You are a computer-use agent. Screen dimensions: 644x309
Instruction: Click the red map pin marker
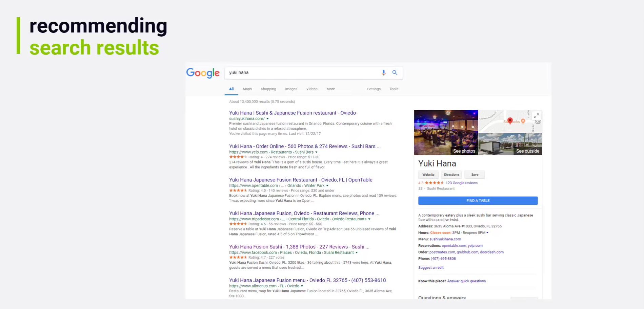coord(510,121)
